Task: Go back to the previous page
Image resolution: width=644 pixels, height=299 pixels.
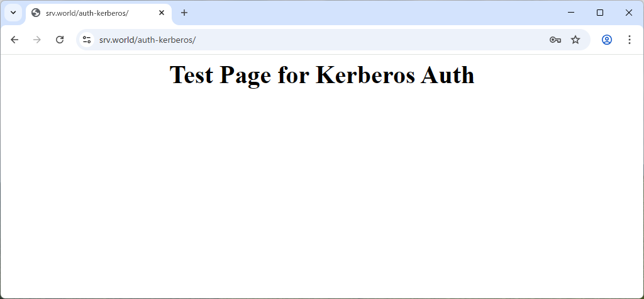Action: click(14, 40)
